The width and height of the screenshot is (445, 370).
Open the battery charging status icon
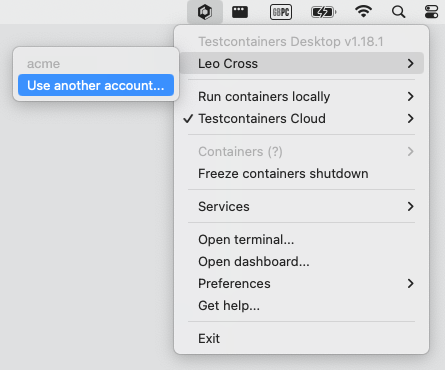tap(323, 12)
